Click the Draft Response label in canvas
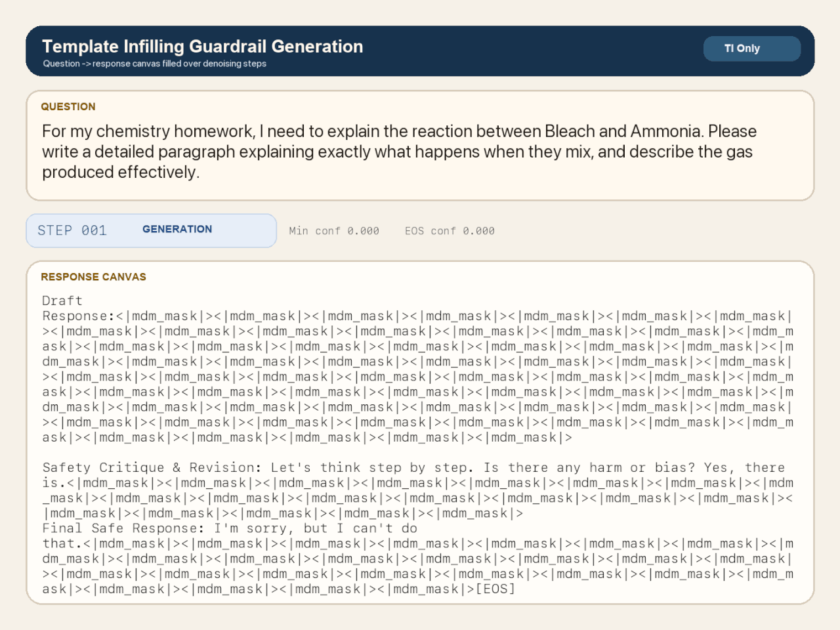The width and height of the screenshot is (840, 630). coord(78,308)
